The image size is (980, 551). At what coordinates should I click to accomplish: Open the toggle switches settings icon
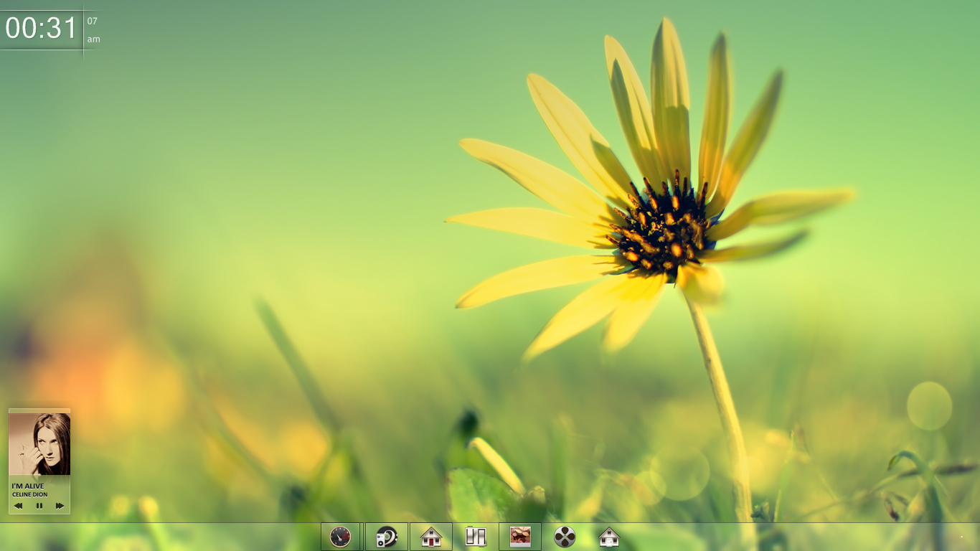[x=476, y=537]
